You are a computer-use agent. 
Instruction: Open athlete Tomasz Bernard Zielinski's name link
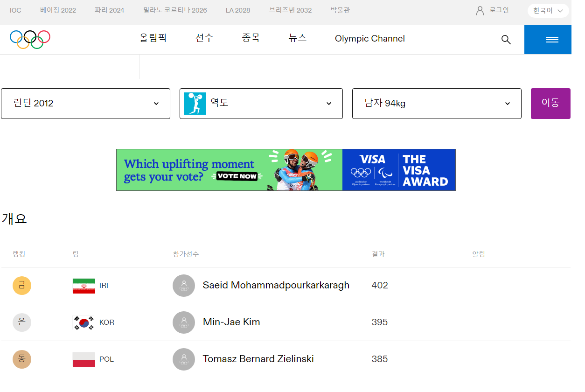[258, 359]
